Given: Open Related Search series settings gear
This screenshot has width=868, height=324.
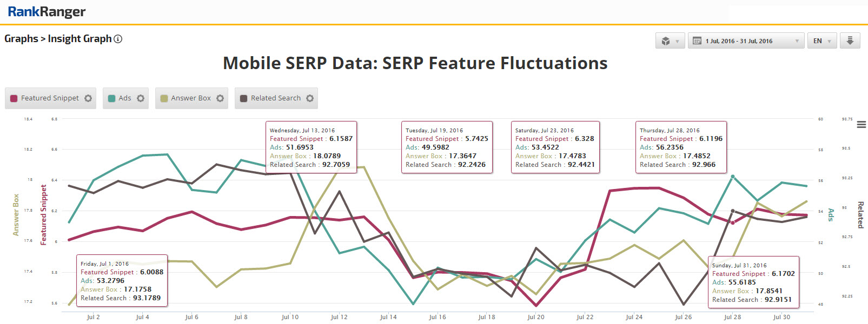Looking at the screenshot, I should (310, 98).
